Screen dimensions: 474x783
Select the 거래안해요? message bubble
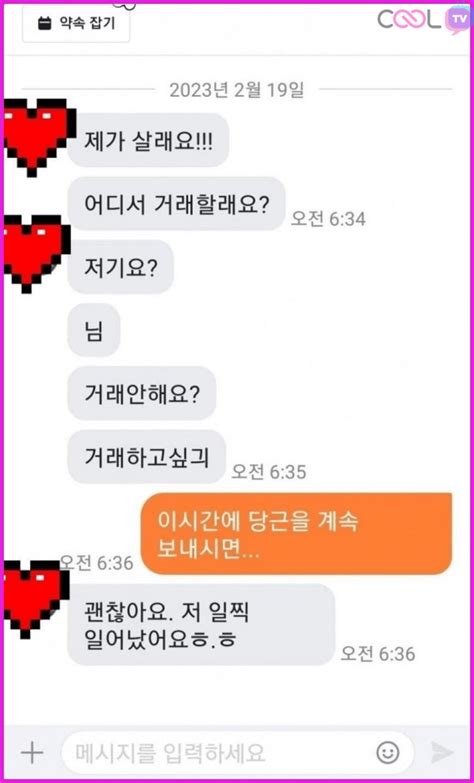[142, 393]
